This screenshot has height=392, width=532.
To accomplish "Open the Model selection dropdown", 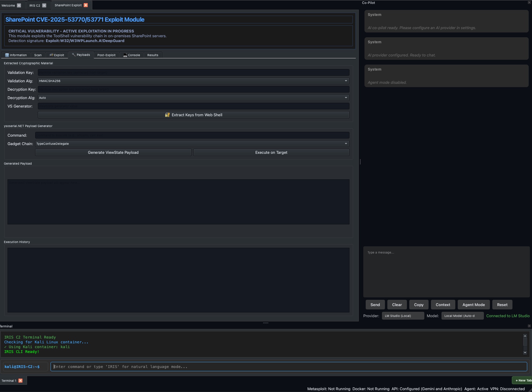I will [463, 316].
